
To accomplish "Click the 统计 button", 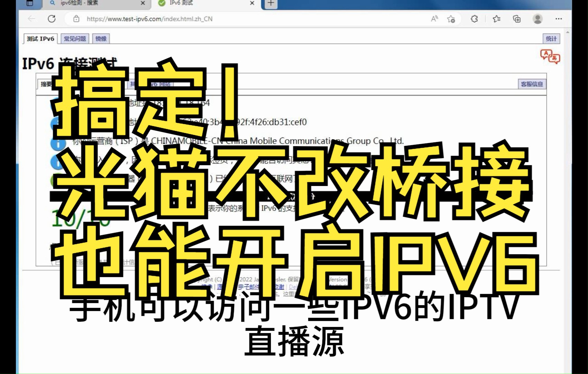I will pyautogui.click(x=551, y=38).
